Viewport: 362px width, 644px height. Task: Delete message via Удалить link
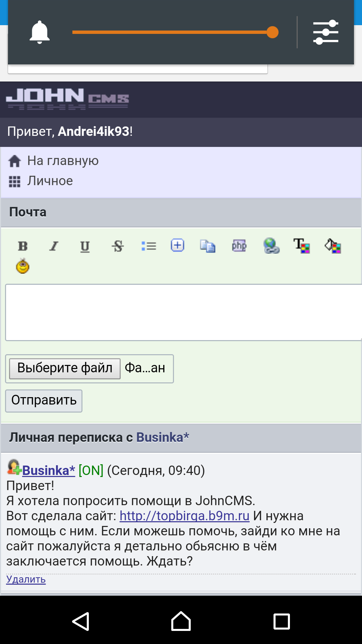click(x=26, y=579)
